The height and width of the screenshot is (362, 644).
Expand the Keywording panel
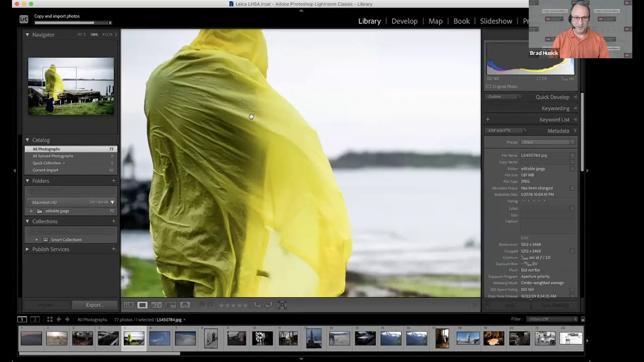575,108
